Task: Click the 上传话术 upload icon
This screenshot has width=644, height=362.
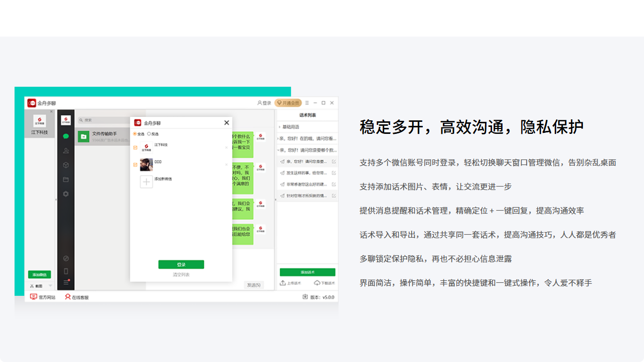Action: click(283, 283)
